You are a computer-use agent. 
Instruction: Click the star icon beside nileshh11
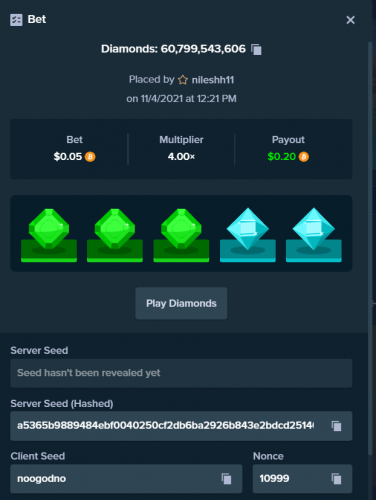point(183,80)
